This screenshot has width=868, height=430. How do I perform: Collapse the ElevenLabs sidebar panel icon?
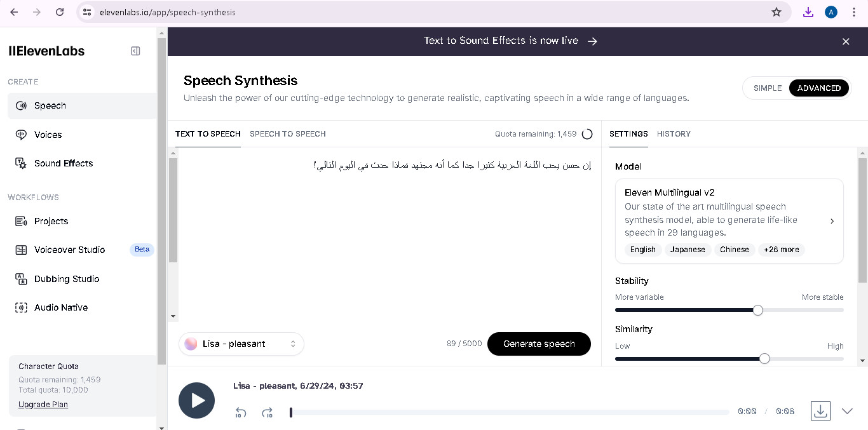click(135, 51)
